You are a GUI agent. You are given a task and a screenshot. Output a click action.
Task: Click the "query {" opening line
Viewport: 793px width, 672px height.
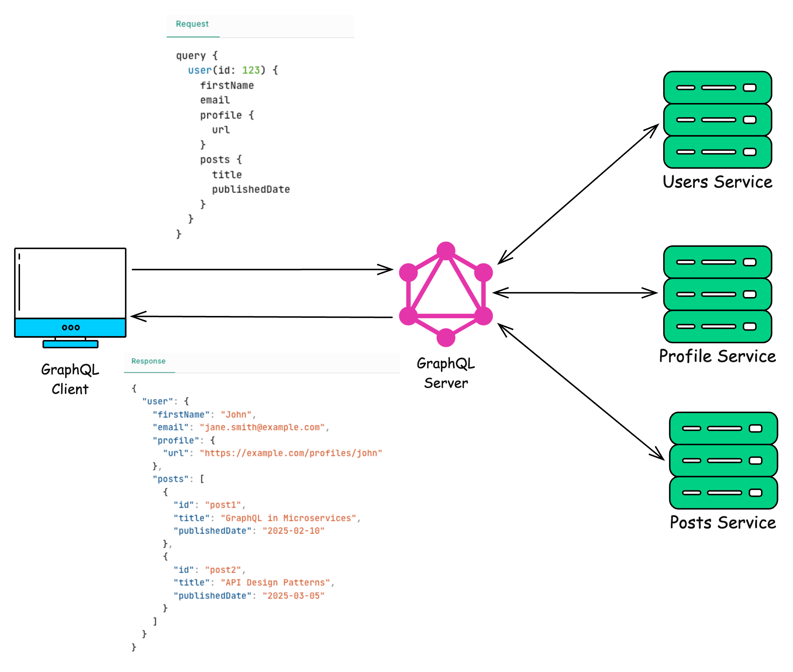click(x=197, y=56)
